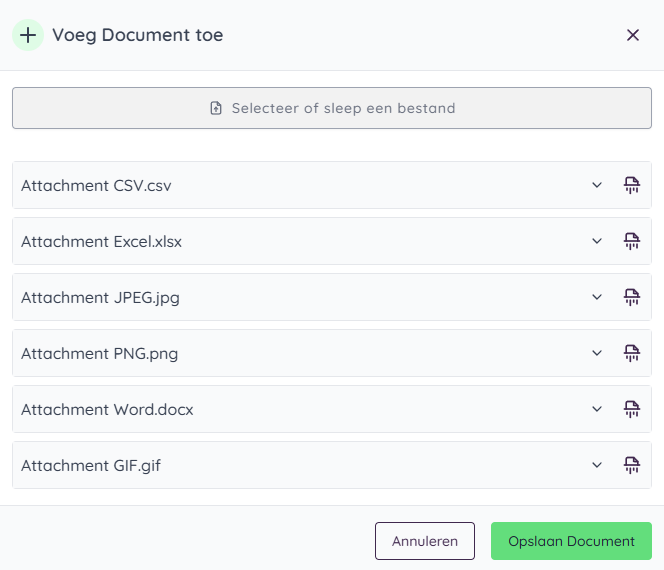The height and width of the screenshot is (570, 664).
Task: Remove Attachment Excel.xlsx via shredder icon
Action: [631, 241]
